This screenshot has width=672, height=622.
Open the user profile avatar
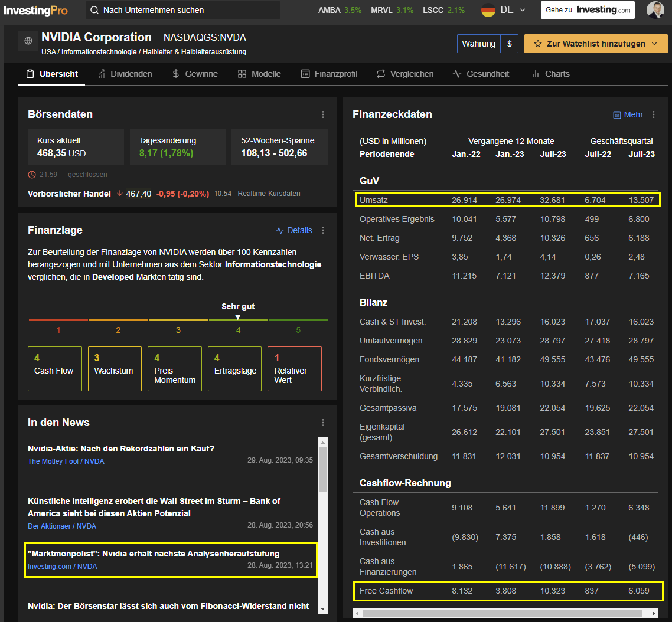(655, 10)
